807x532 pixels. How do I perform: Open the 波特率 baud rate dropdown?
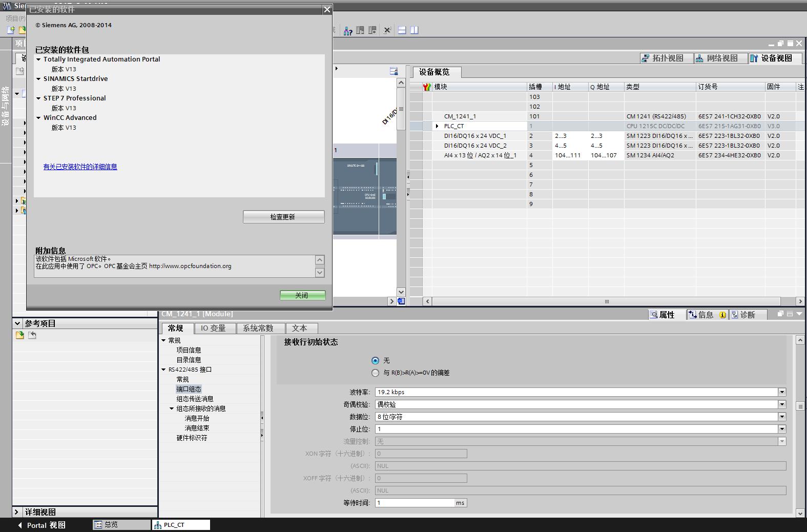782,392
